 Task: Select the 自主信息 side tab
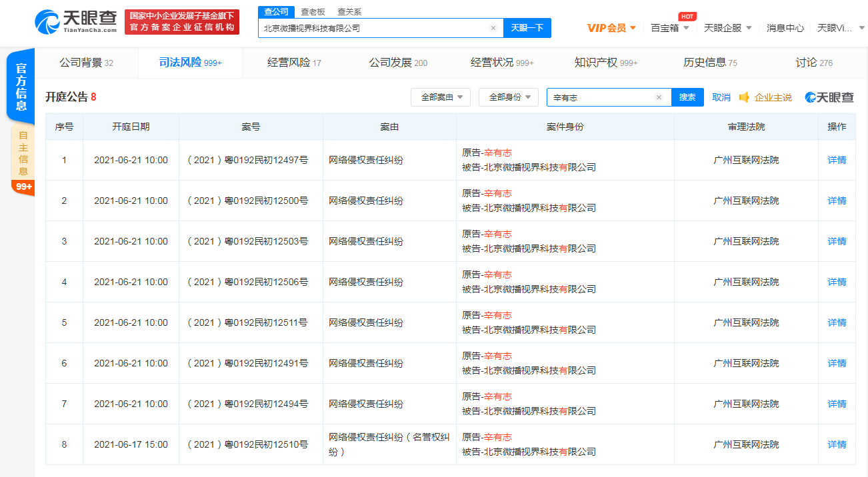pos(23,153)
